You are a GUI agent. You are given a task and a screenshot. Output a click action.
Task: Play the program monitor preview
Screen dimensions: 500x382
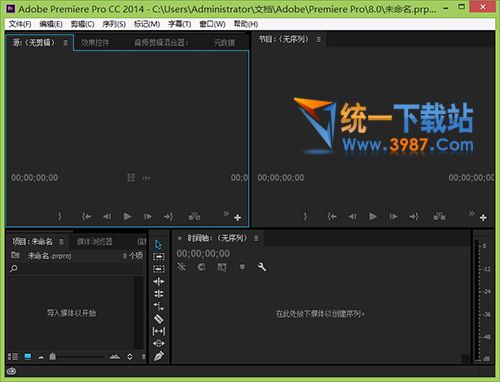pos(373,217)
